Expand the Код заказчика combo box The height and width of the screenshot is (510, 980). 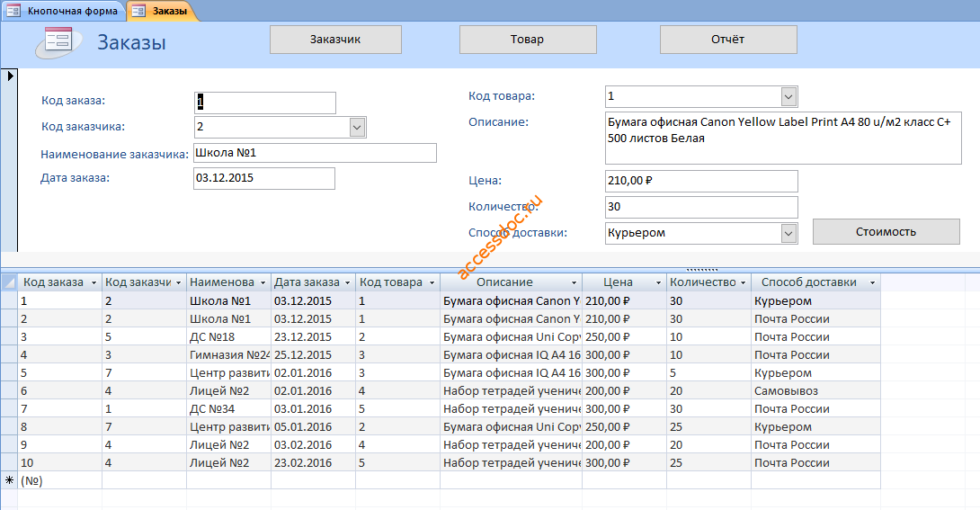(x=357, y=128)
